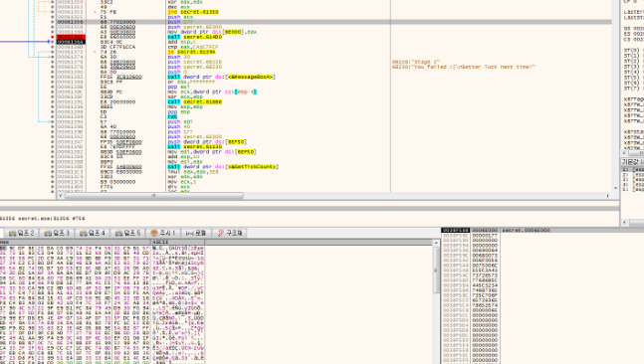Click the "You failed" string comment
Screen dimensions: 644x364
[464, 67]
